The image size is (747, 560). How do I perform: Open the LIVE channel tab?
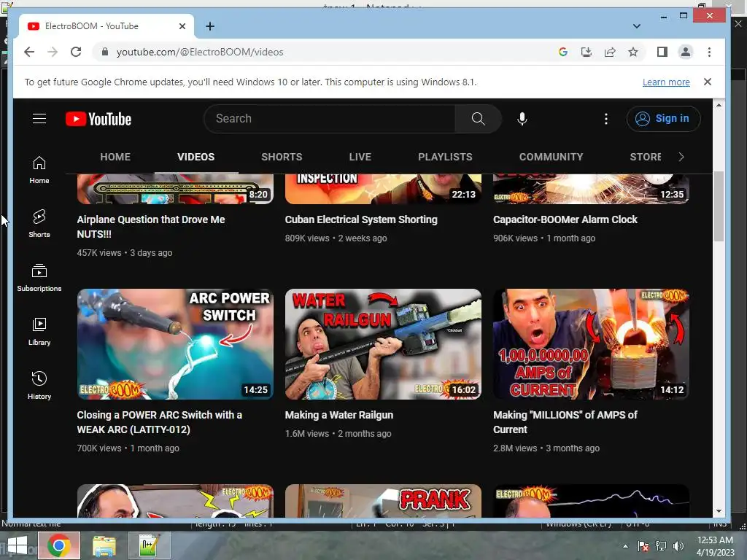[x=360, y=157]
